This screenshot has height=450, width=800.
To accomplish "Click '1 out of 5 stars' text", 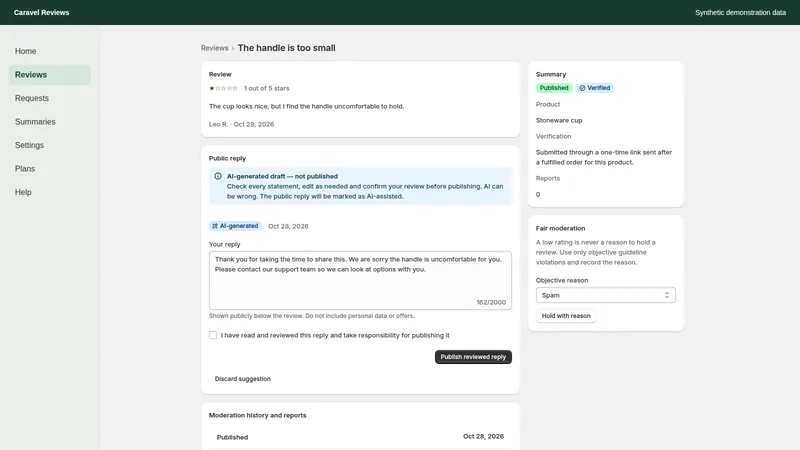I will pos(266,88).
